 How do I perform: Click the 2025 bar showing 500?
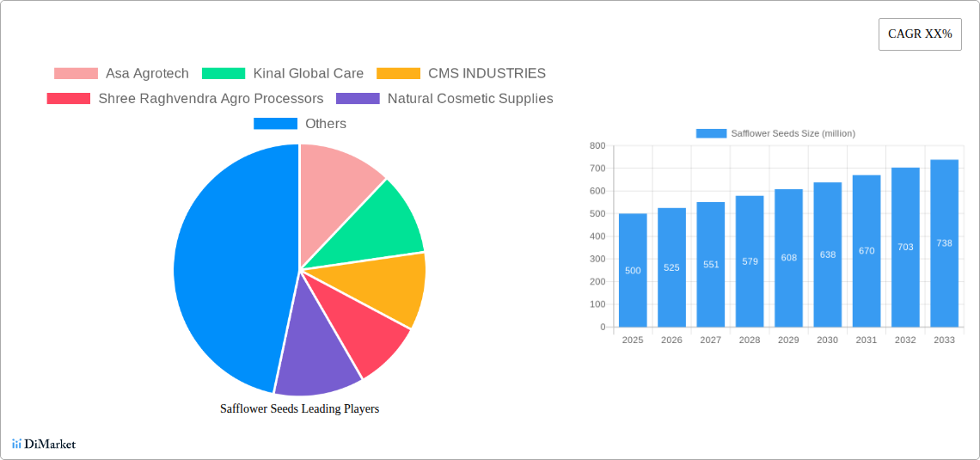pyautogui.click(x=633, y=270)
